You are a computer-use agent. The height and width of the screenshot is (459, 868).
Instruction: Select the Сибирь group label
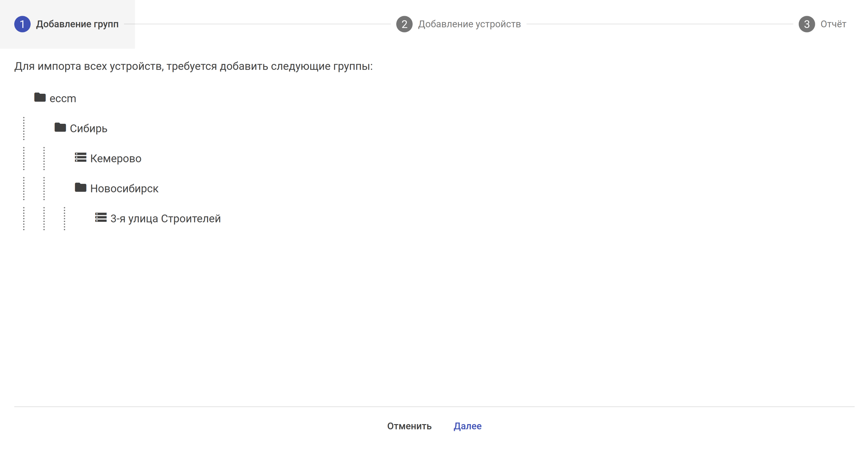(x=88, y=129)
